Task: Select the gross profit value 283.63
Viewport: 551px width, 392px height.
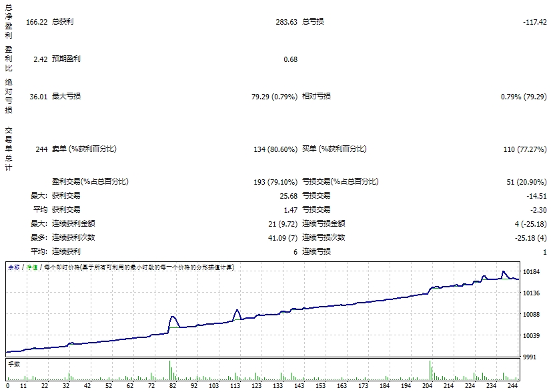Action: [286, 22]
